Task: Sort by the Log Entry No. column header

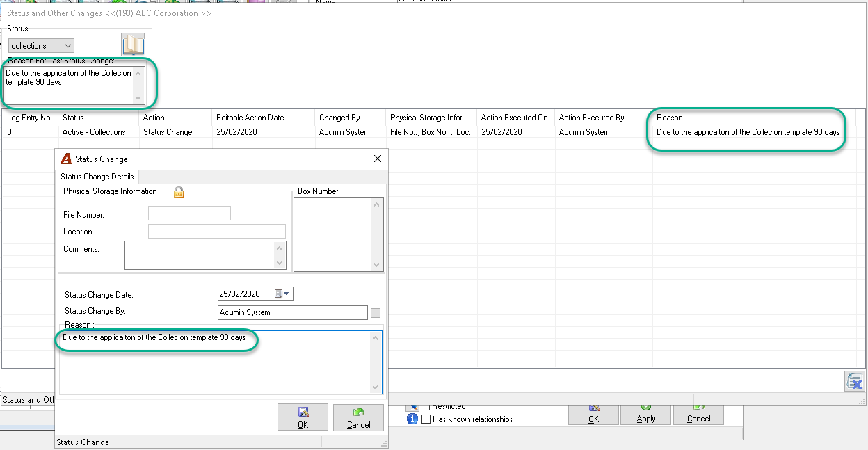Action: 29,118
